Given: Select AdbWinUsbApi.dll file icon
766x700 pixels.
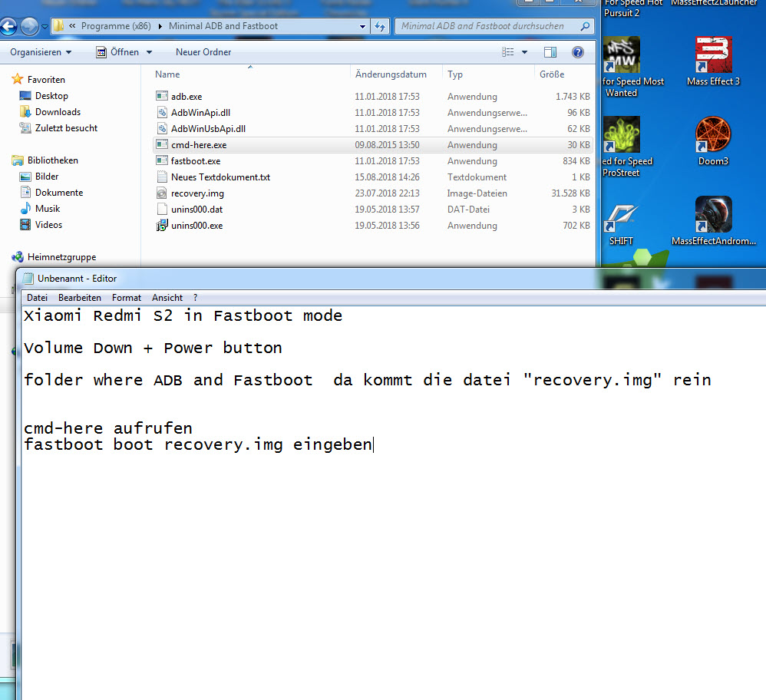Looking at the screenshot, I should [162, 128].
